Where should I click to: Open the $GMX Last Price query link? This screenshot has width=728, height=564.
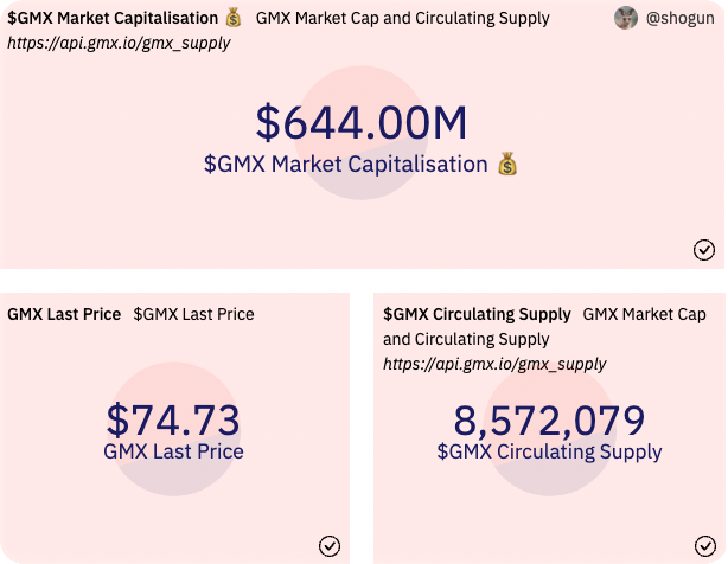[194, 314]
